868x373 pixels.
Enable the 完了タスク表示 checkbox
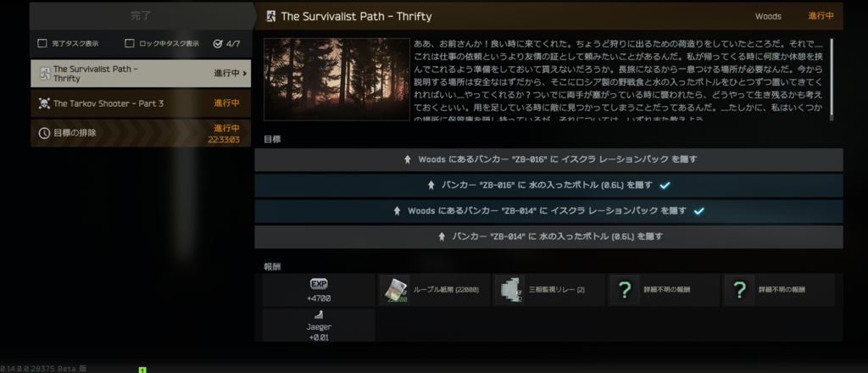click(42, 43)
